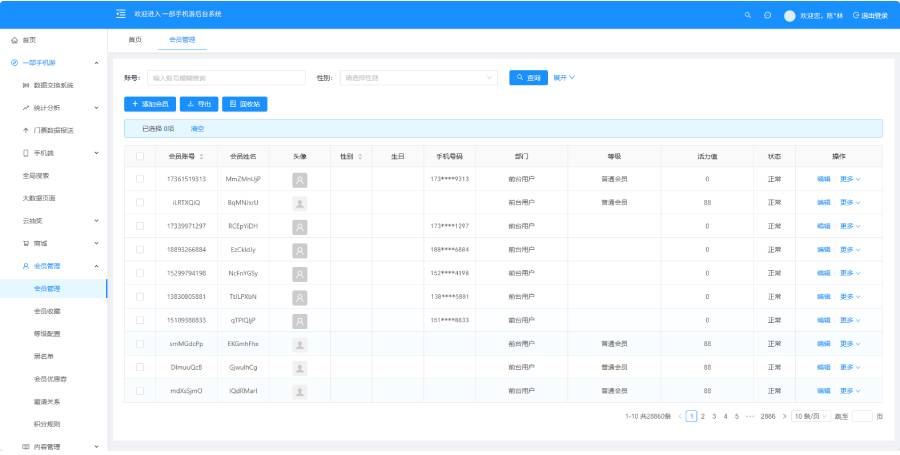Expand 更多 menu in the first table row

[x=850, y=179]
